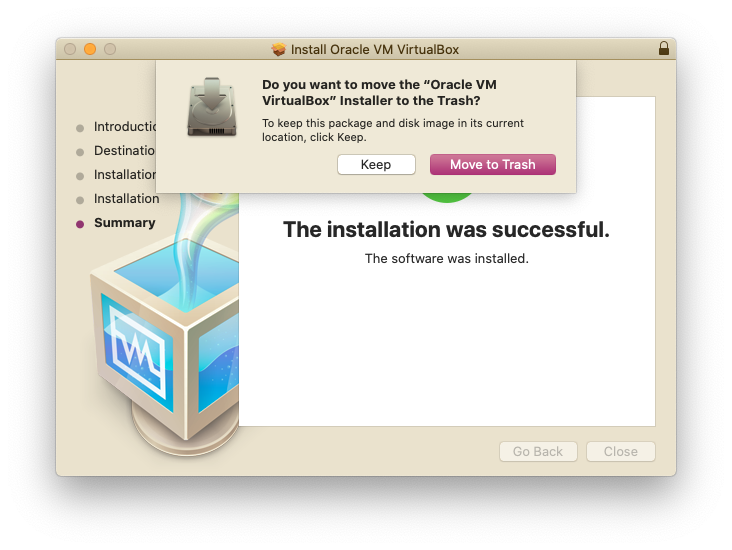Select the Destination step in sidebar
This screenshot has width=732, height=550.
[x=125, y=150]
